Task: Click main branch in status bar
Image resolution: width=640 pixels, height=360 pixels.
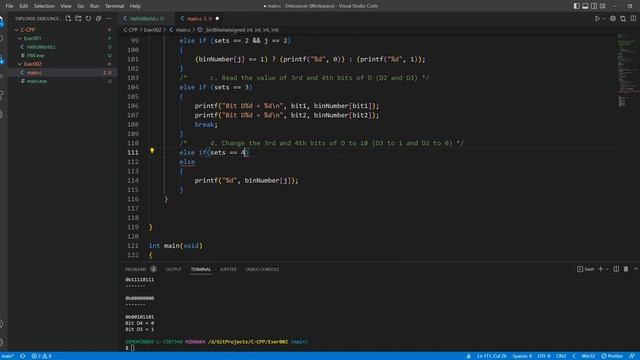Action: (8, 356)
